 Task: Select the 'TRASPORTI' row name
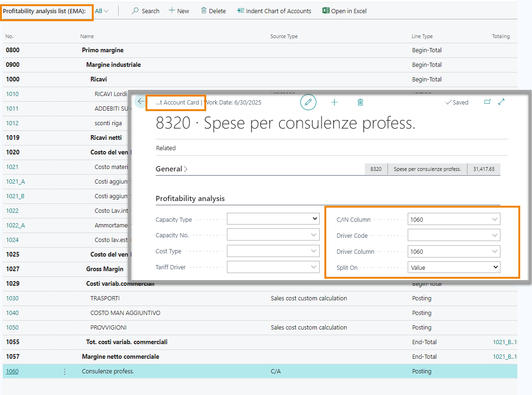[x=105, y=298]
